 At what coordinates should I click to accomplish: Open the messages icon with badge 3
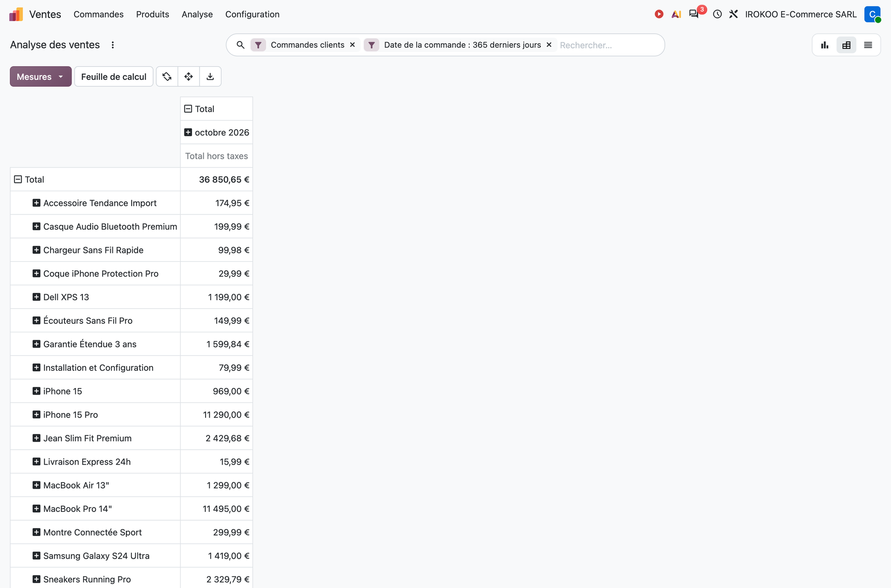click(694, 14)
